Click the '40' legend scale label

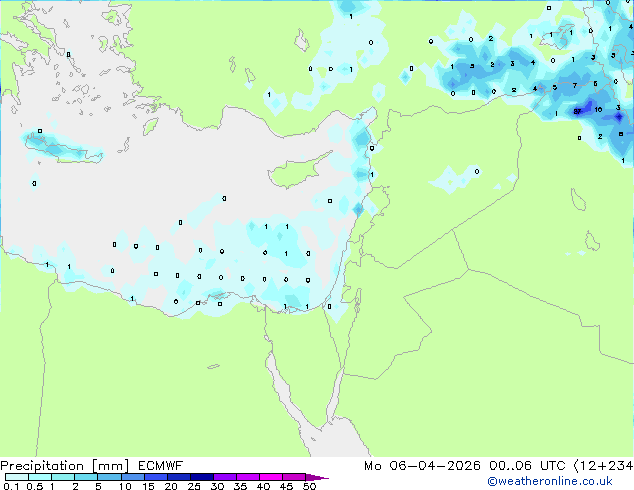[263, 486]
